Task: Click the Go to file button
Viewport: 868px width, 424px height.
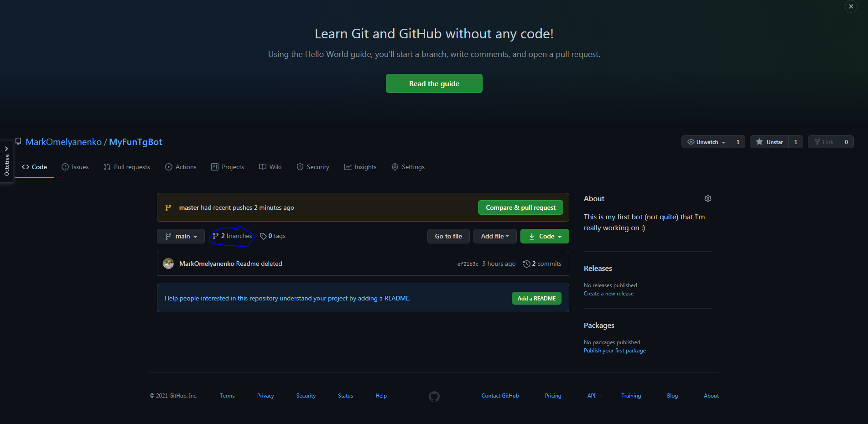Action: [448, 236]
